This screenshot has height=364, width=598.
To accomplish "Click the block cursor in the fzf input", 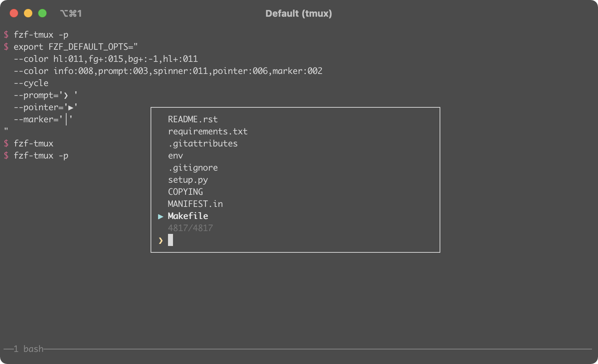I will click(x=171, y=240).
